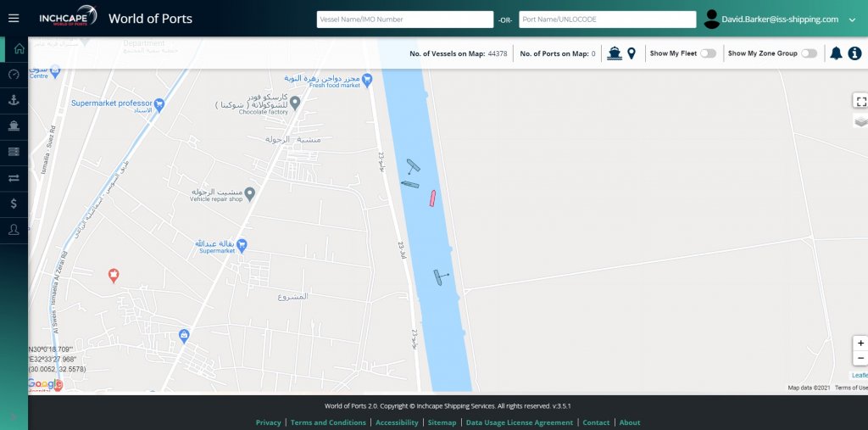Click the red restaurant map marker
The image size is (868, 430).
point(114,275)
